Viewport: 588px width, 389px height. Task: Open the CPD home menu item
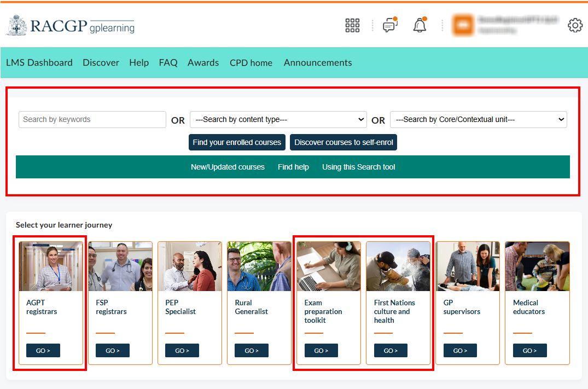point(251,63)
